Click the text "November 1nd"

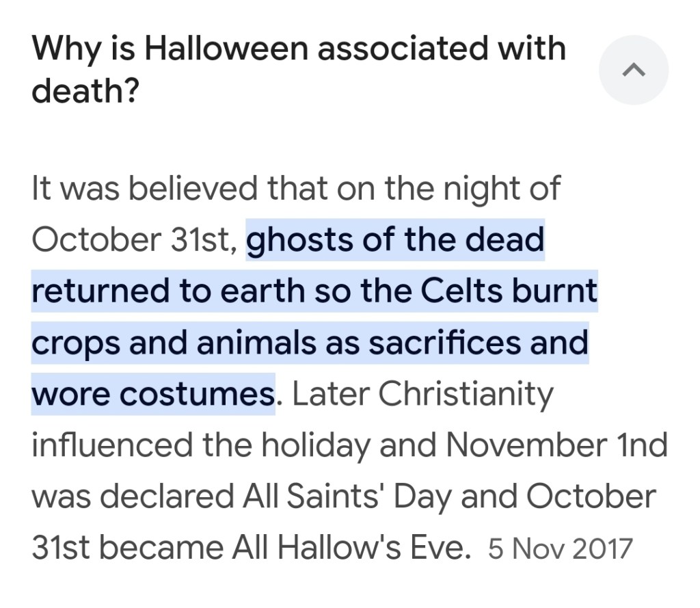tap(556, 445)
